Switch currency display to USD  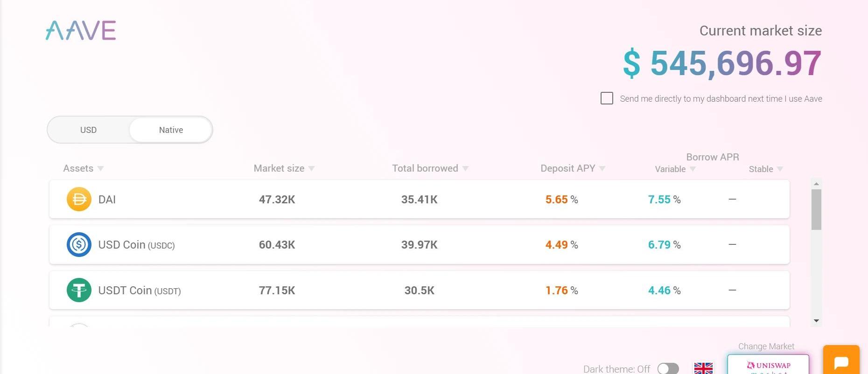tap(88, 130)
